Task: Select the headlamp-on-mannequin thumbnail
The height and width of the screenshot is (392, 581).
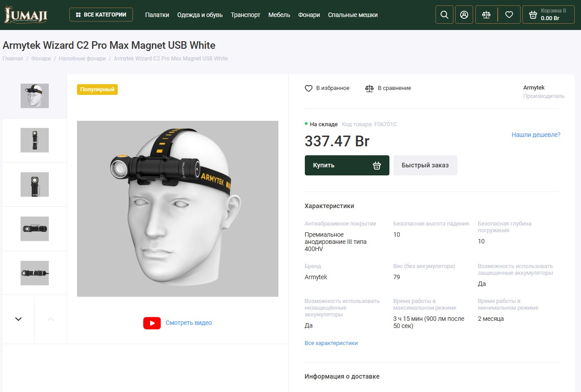Action: (x=34, y=96)
